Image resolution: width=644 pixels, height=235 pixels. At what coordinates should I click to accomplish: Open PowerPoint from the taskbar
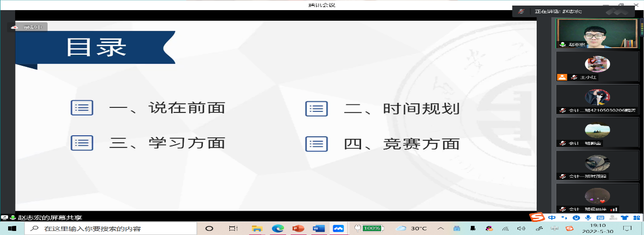click(x=298, y=228)
